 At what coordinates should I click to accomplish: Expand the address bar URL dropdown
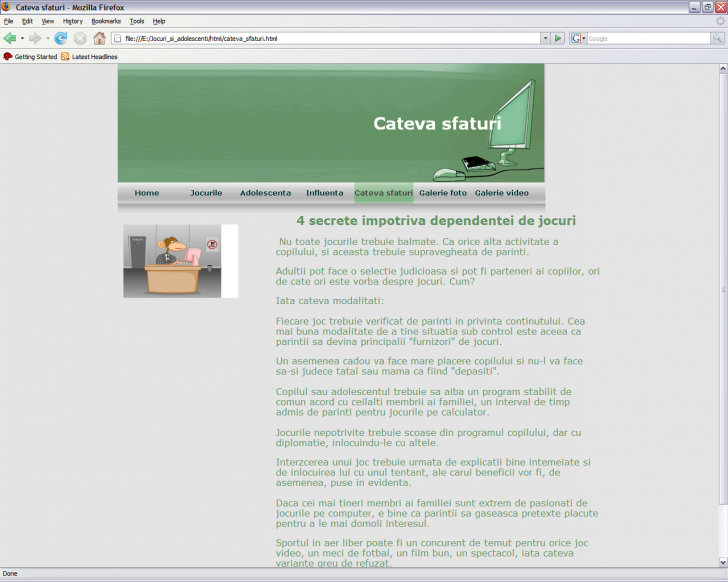(546, 38)
